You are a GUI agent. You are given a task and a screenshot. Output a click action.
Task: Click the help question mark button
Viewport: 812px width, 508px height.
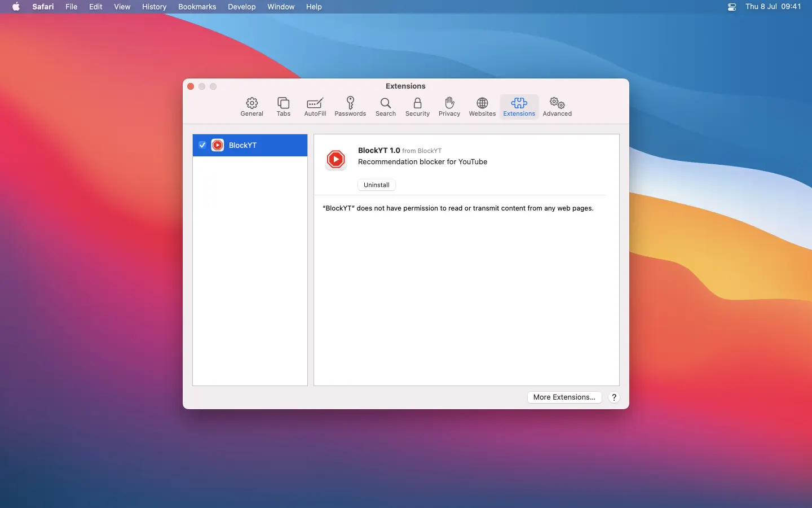pos(614,397)
